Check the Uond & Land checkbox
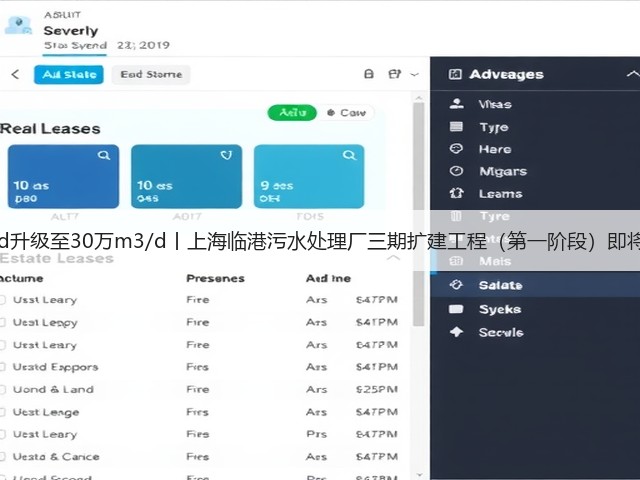640x480 pixels. [x=2, y=389]
